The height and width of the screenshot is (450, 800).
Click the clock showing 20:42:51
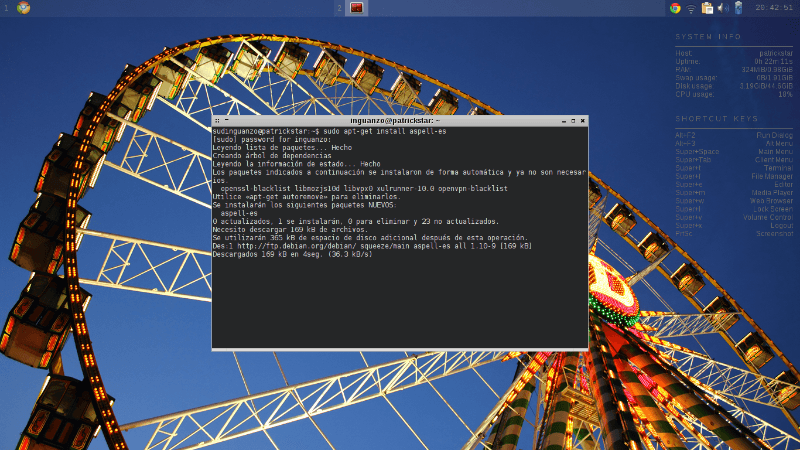(x=774, y=8)
